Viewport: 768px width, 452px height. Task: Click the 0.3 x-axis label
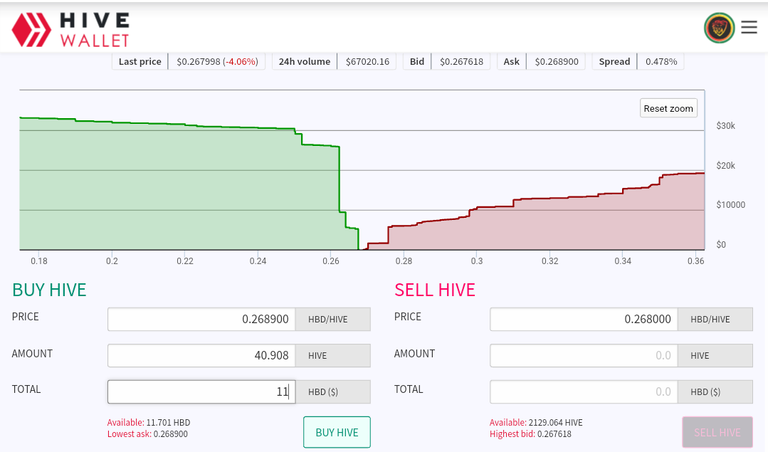click(x=477, y=261)
